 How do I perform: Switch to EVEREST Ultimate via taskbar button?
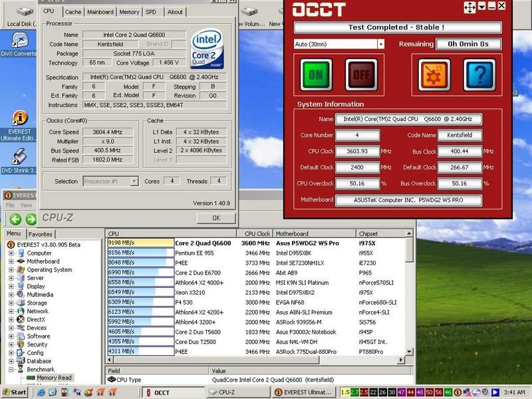pyautogui.click(x=303, y=392)
